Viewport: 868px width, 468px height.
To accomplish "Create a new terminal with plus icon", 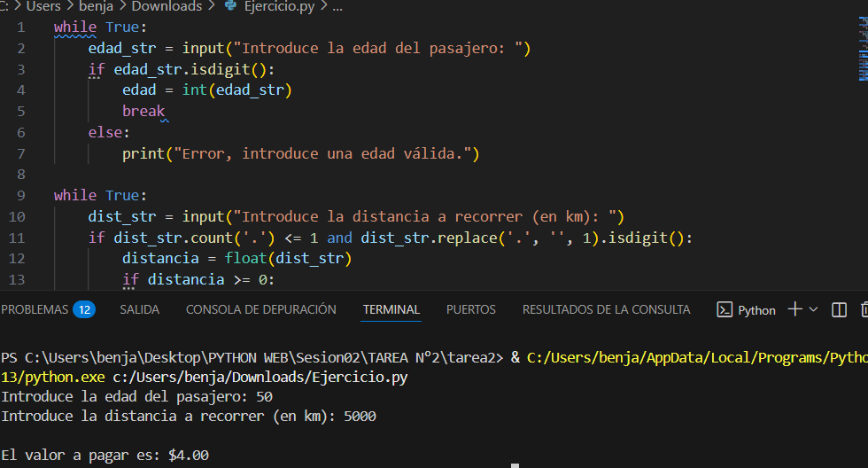I will tap(795, 309).
